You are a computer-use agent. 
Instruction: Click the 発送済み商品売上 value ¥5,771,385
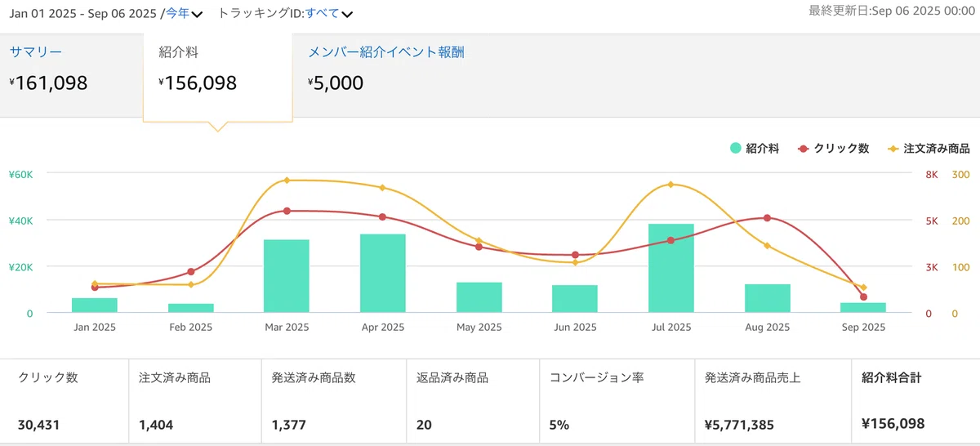(x=739, y=425)
